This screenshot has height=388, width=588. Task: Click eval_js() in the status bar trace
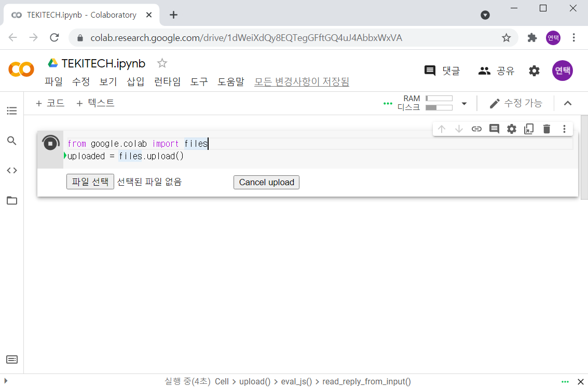(296, 382)
